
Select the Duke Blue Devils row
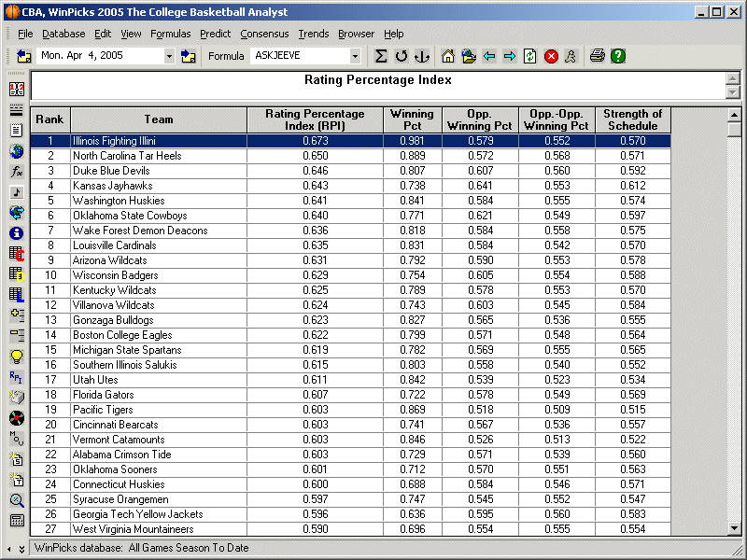pyautogui.click(x=351, y=171)
